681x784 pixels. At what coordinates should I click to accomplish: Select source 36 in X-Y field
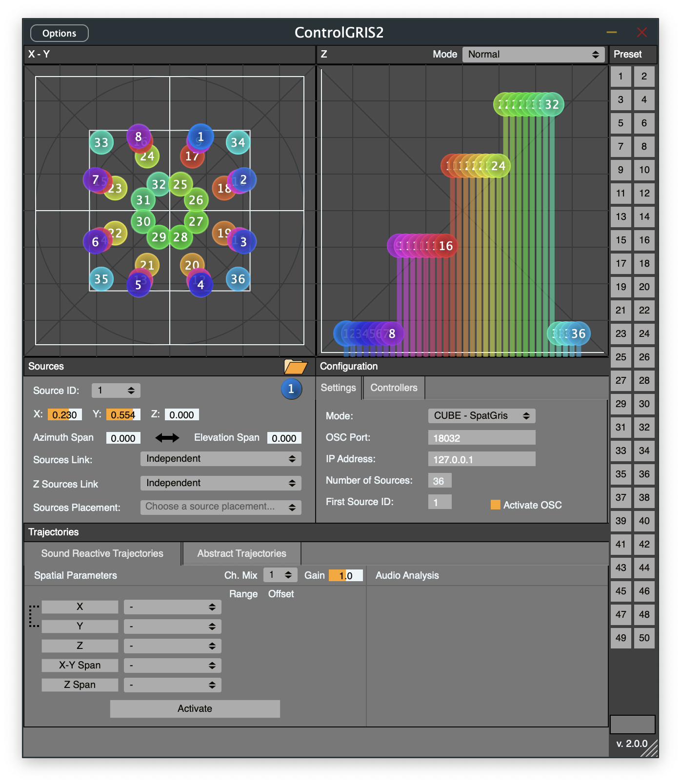pyautogui.click(x=238, y=279)
